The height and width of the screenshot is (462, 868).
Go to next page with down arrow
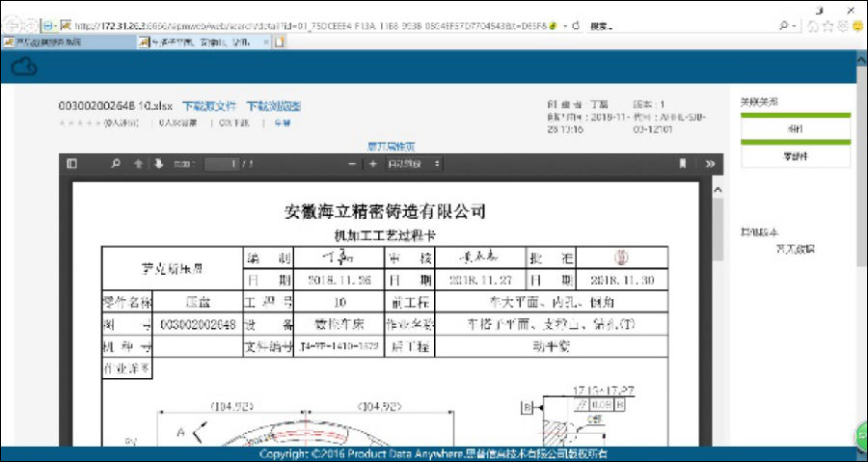[x=158, y=164]
